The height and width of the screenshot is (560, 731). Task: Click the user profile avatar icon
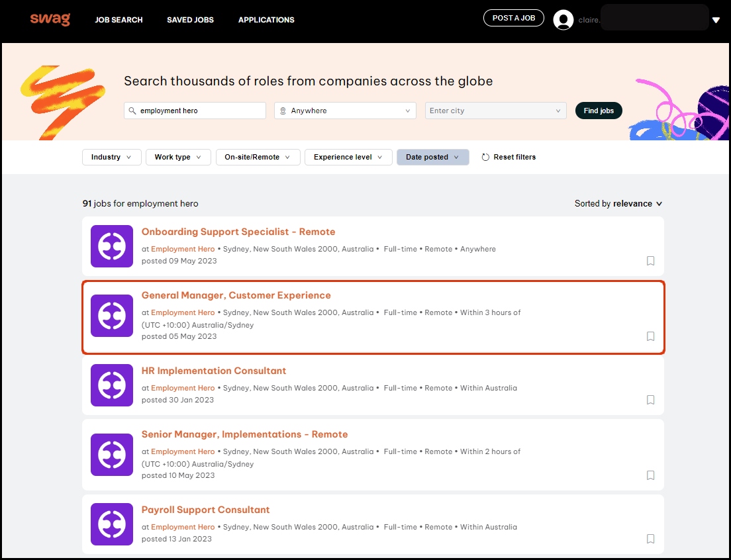pos(563,20)
